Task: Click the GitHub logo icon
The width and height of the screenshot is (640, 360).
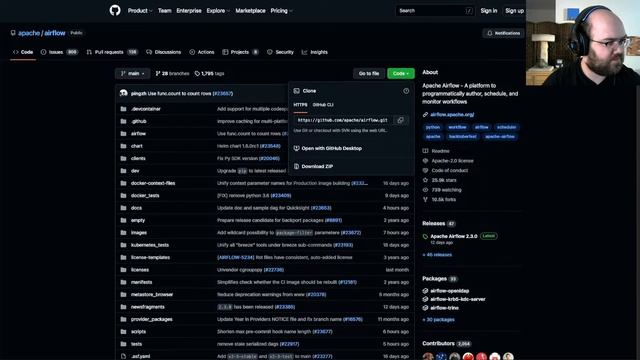Action: 115,10
